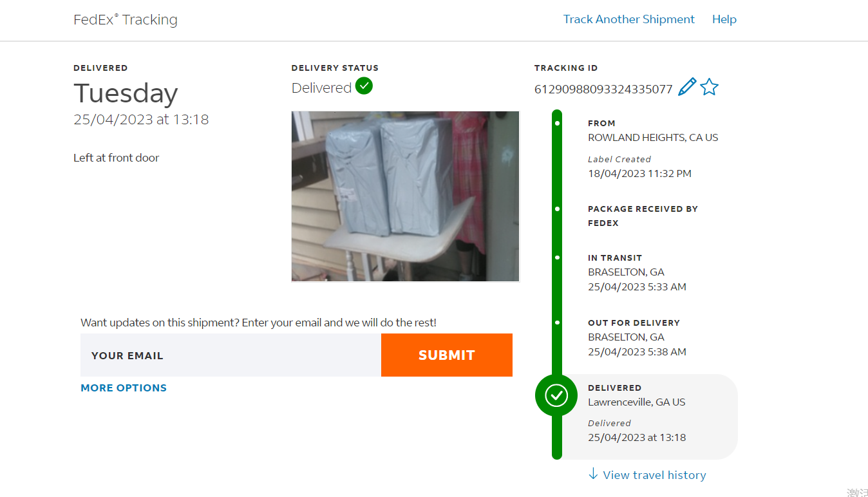Click the green delivery progress bar
The width and height of the screenshot is (868, 497).
click(x=557, y=285)
